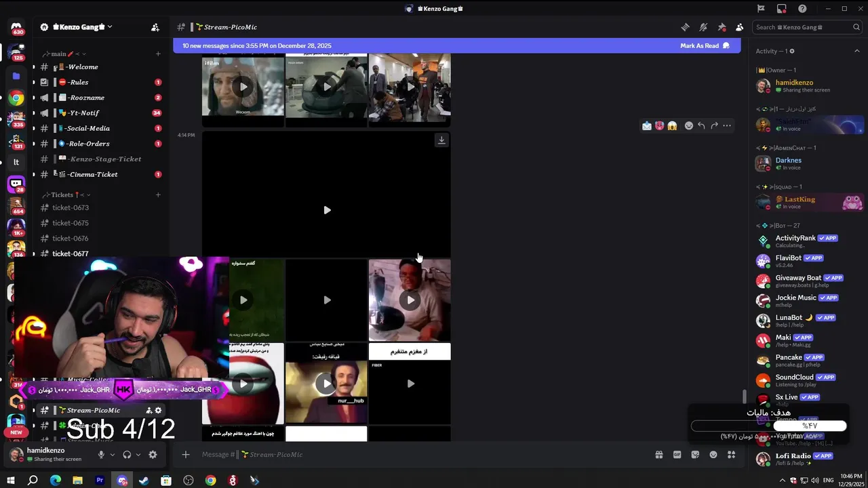Add the screaming face quick reaction

(672, 125)
